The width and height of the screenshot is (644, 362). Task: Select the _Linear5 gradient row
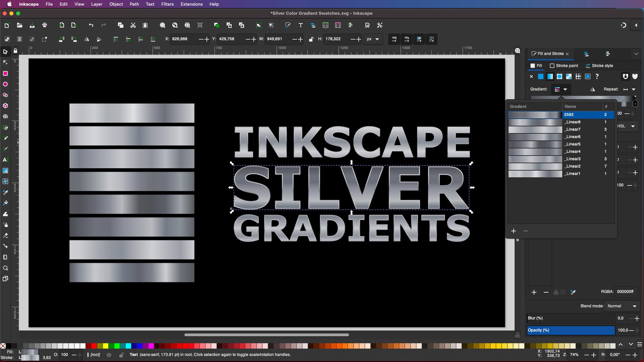(561, 144)
